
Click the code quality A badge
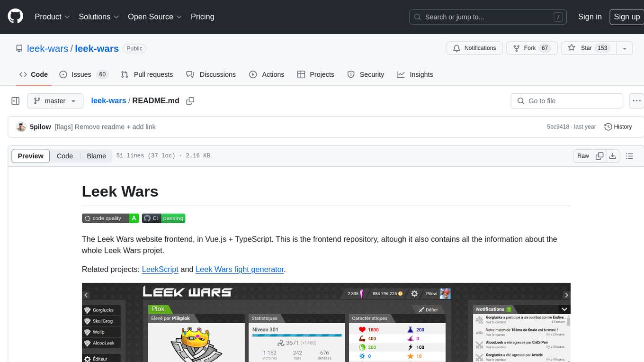(x=110, y=218)
